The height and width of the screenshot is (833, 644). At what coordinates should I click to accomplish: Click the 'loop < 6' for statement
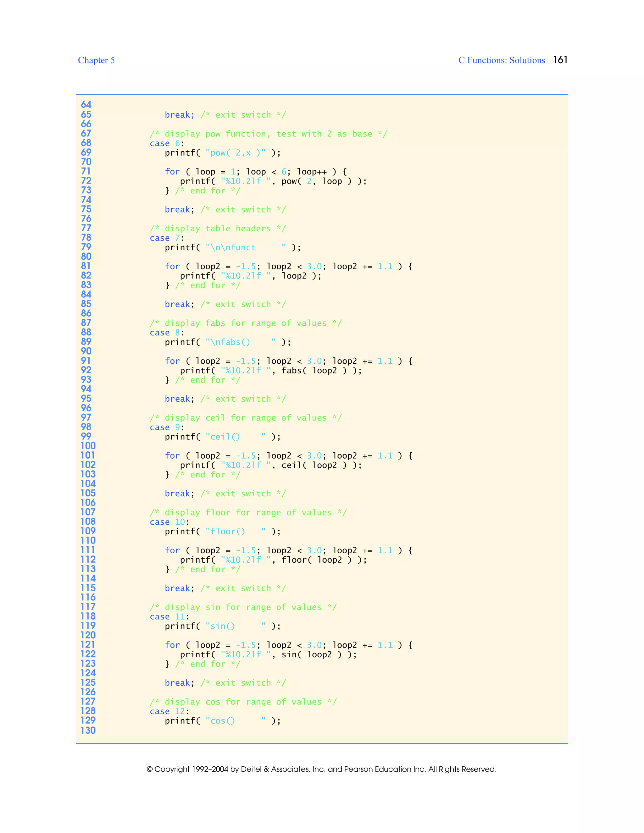[256, 172]
